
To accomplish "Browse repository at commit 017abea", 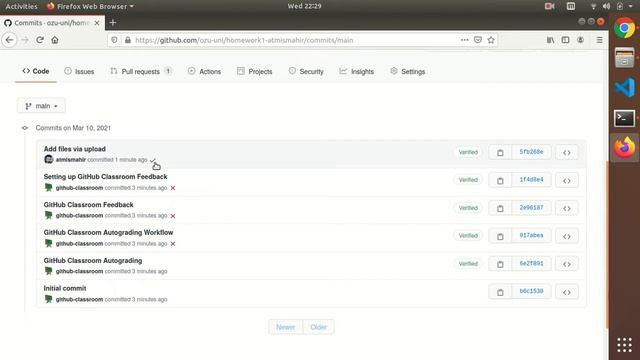I will (567, 236).
